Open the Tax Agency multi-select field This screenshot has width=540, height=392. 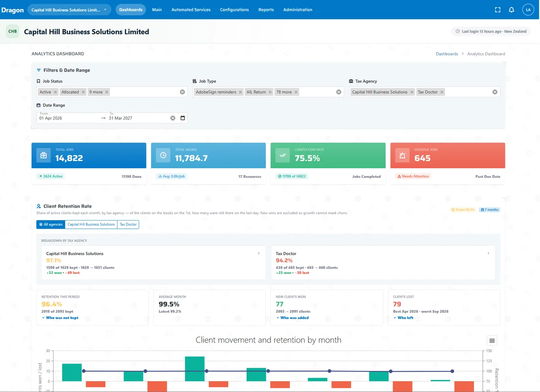(424, 92)
